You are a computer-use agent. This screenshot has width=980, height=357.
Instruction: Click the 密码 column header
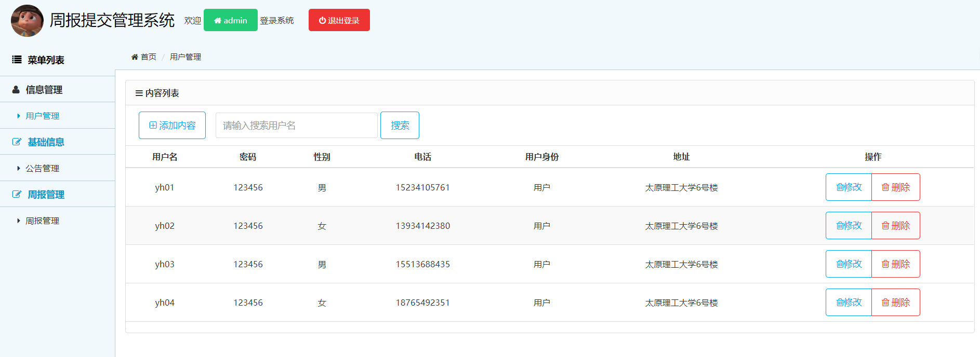click(248, 157)
